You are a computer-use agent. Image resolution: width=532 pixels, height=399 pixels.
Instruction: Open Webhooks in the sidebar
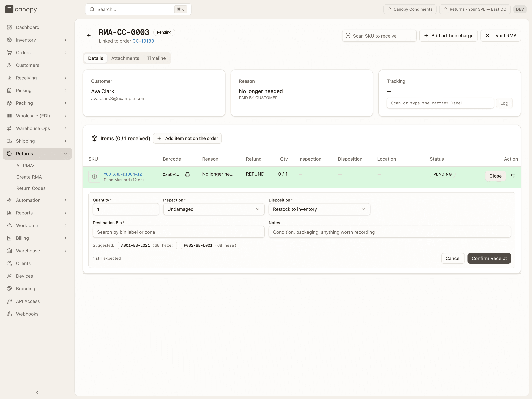(37, 314)
